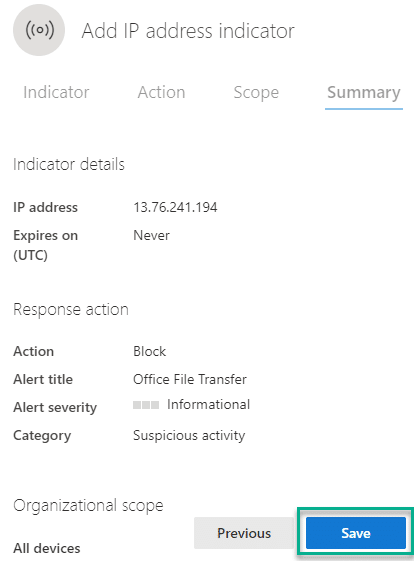Click the Save button
The width and height of the screenshot is (414, 561).
tap(356, 533)
